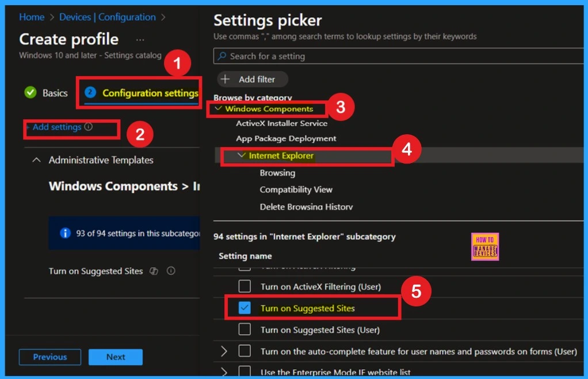
Task: Collapse the Windows Components category
Action: (218, 108)
